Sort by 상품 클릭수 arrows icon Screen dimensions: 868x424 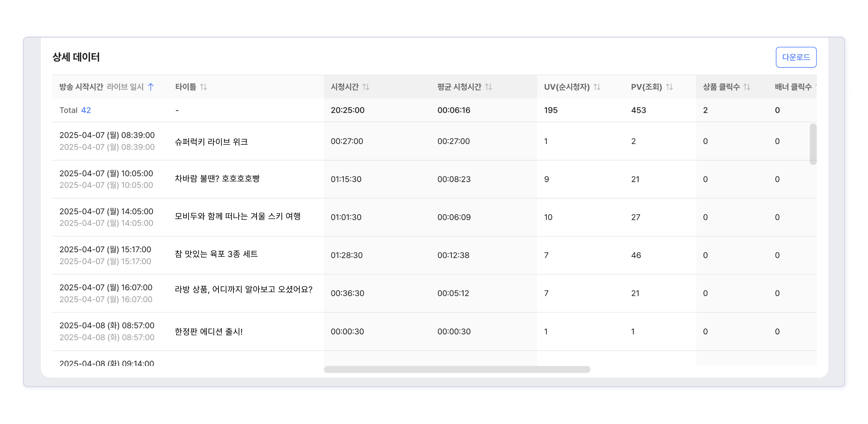click(747, 87)
